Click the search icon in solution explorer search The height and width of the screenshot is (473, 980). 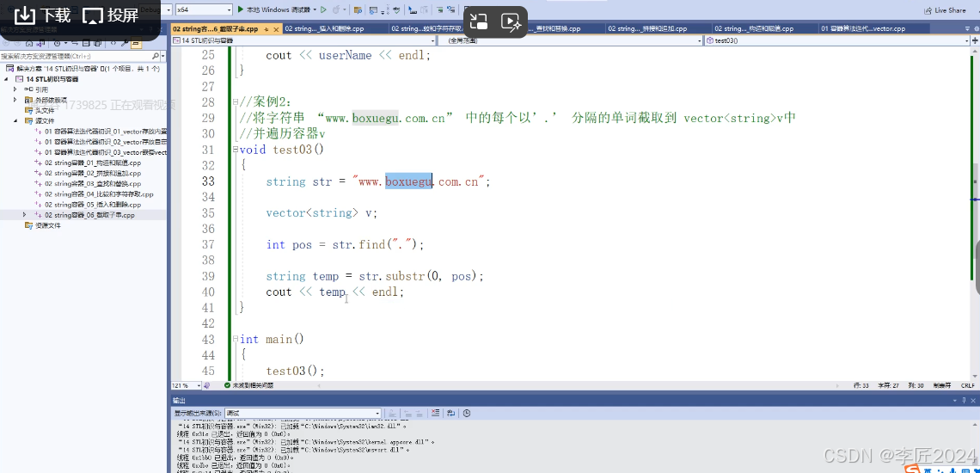tap(156, 56)
